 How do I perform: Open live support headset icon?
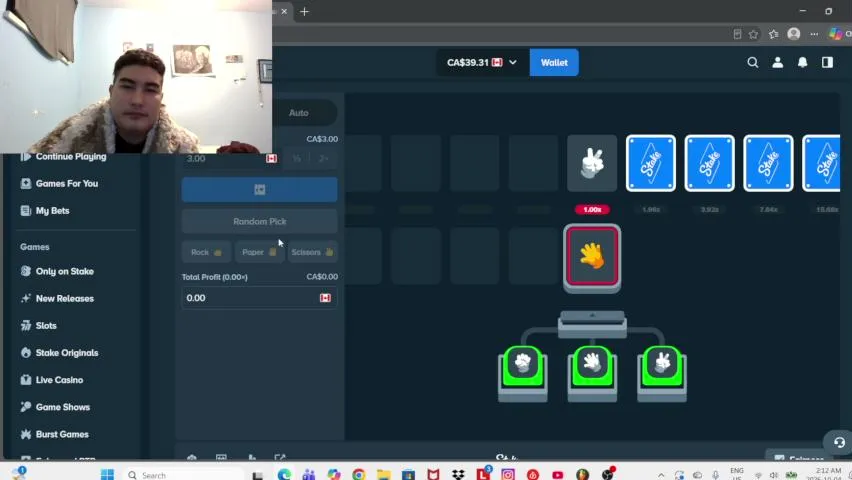point(839,442)
